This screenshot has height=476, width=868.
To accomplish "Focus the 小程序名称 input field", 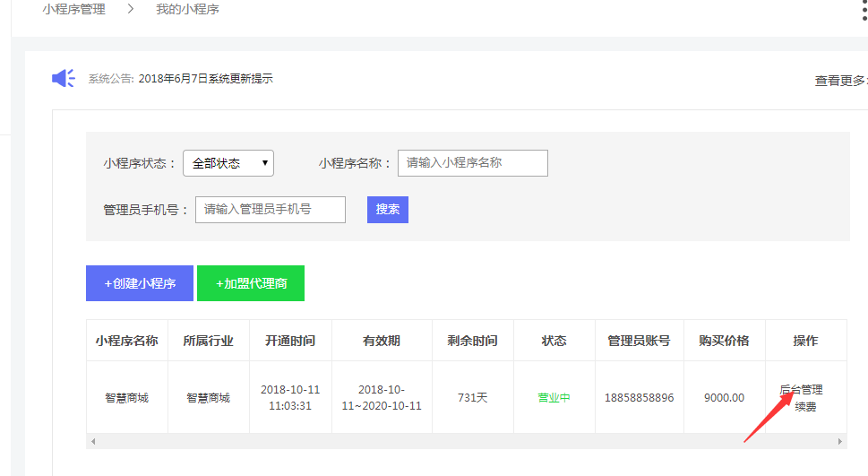I will coord(472,163).
